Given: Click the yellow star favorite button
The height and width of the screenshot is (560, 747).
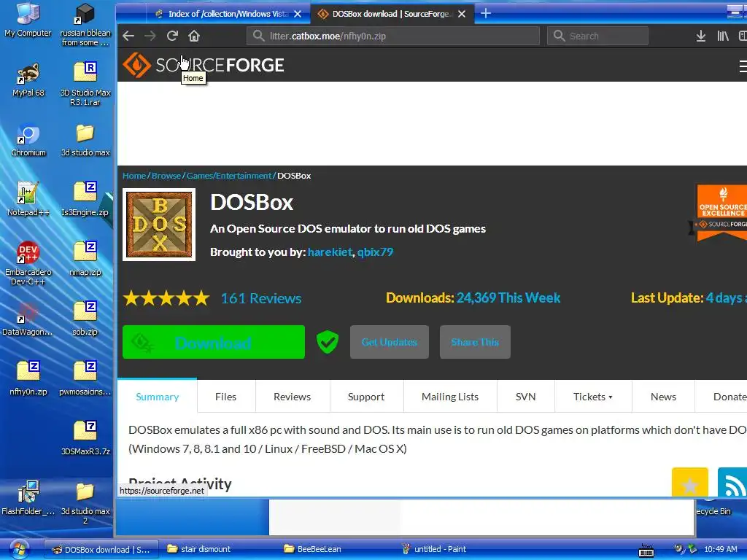Looking at the screenshot, I should pos(690,482).
